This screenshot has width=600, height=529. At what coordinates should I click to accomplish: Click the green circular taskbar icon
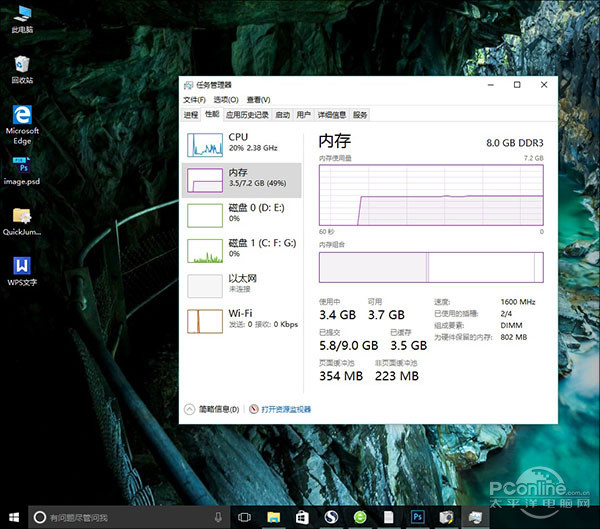pyautogui.click(x=360, y=518)
